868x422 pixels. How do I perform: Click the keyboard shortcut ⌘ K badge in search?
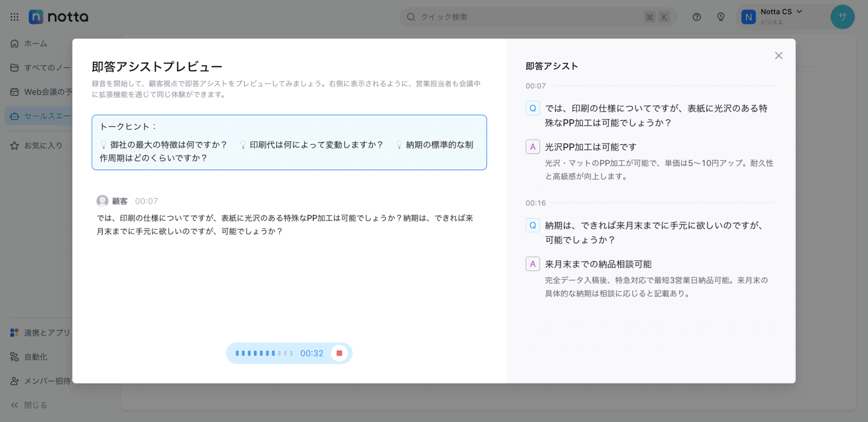[656, 17]
